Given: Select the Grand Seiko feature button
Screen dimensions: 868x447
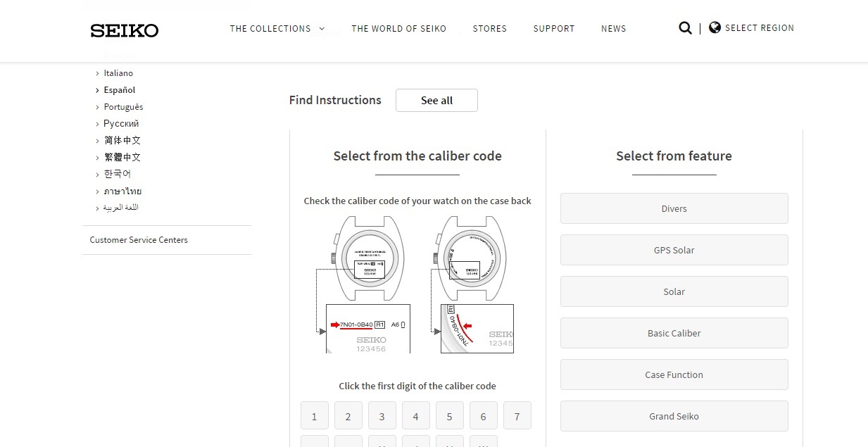Looking at the screenshot, I should coord(674,416).
